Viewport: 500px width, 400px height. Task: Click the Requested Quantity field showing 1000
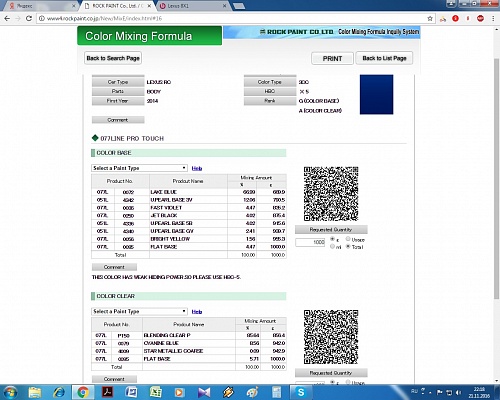(x=310, y=242)
